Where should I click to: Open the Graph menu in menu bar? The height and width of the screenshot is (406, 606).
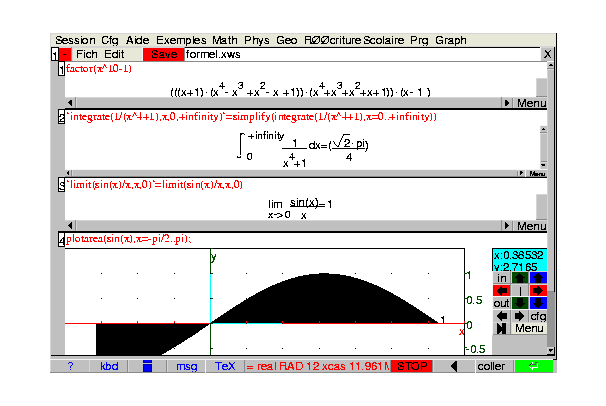tap(451, 40)
